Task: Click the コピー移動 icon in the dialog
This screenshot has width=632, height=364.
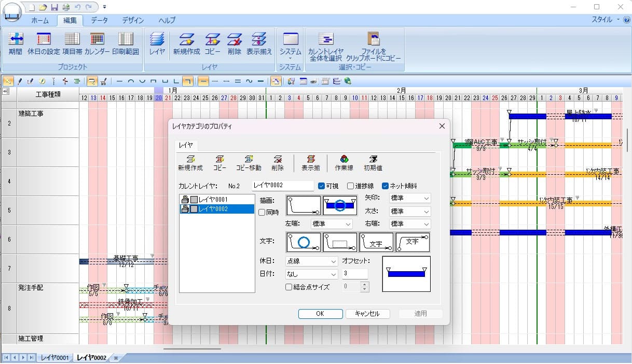Action: tap(249, 163)
